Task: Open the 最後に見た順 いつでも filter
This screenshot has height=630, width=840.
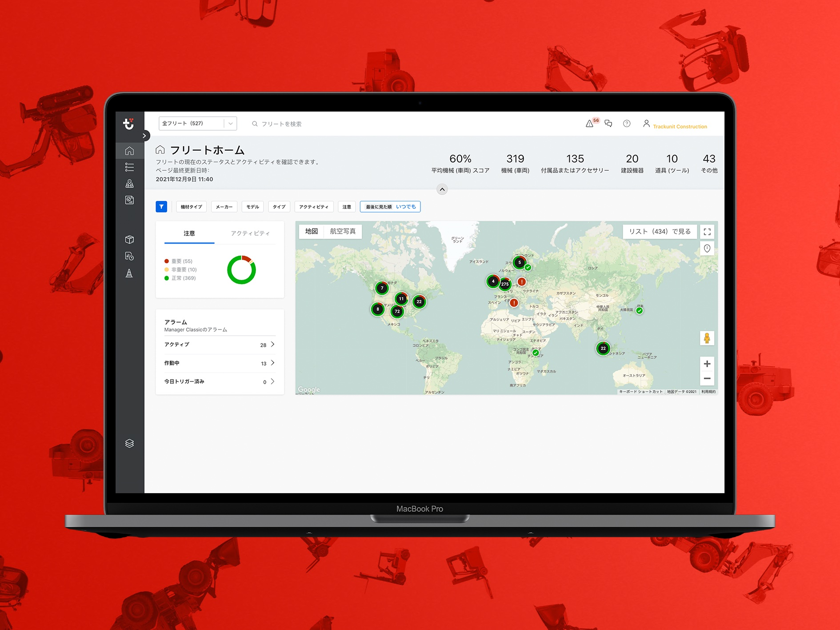Action: point(390,207)
